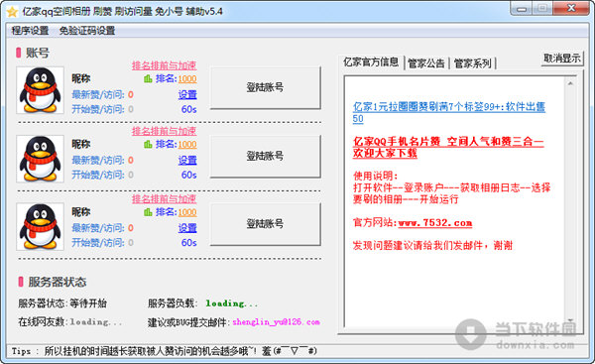
Task: Click the green ranking chart icon in second account
Action: point(148,144)
